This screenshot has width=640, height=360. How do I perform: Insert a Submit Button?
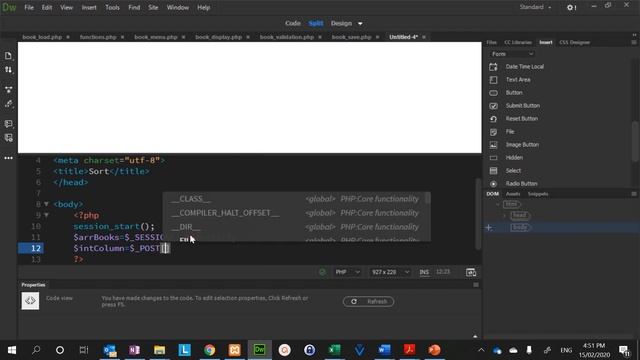(x=522, y=106)
